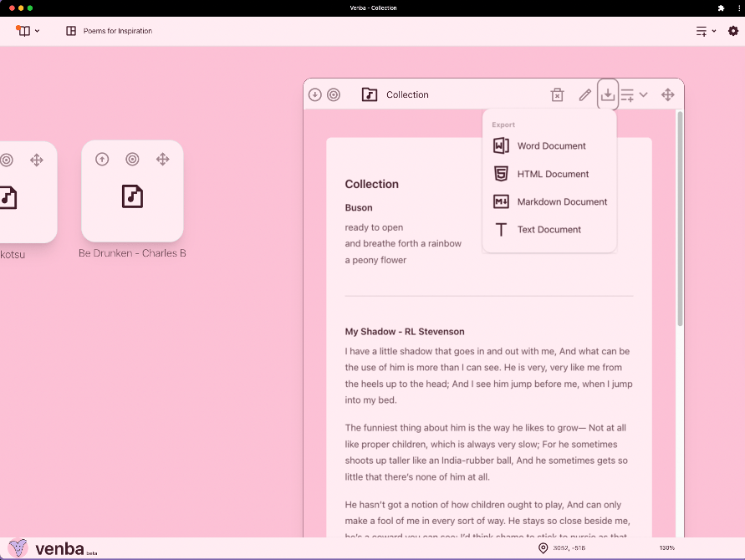Click the move arrows icon in Collection header
Screen dimensions: 745x560
tap(668, 94)
